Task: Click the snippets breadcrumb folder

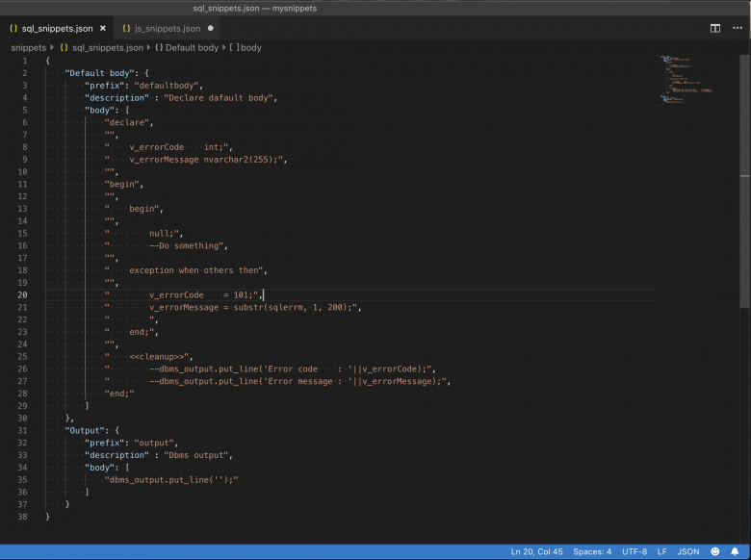Action: pos(28,48)
